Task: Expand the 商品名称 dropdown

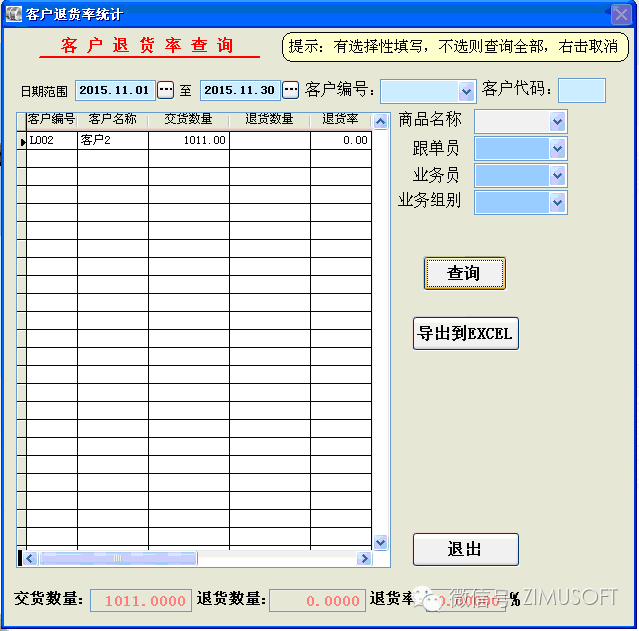Action: (557, 121)
